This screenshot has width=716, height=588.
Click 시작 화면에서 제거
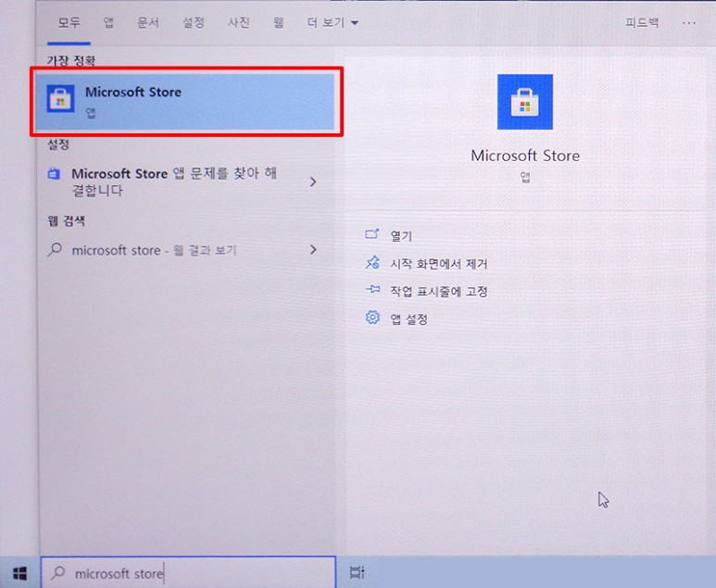(438, 263)
